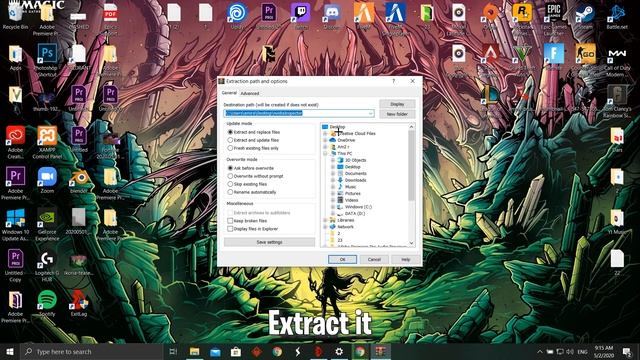Viewport: 640px width, 360px height.
Task: Expand the Downloads tree node
Action: pos(333,180)
